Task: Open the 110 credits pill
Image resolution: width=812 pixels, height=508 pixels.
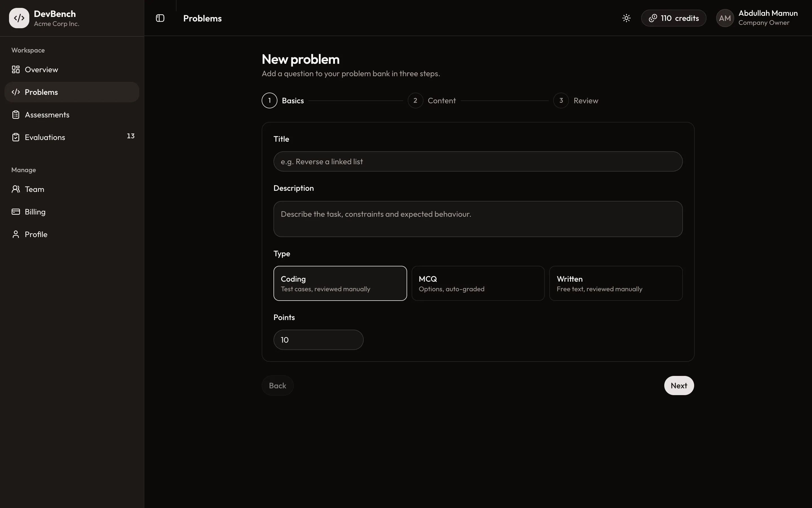Action: pos(673,18)
